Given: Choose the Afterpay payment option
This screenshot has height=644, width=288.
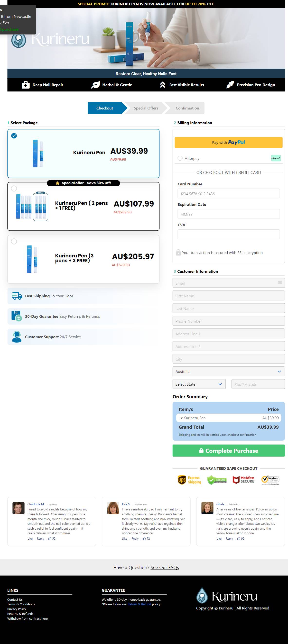Looking at the screenshot, I should click(x=180, y=158).
